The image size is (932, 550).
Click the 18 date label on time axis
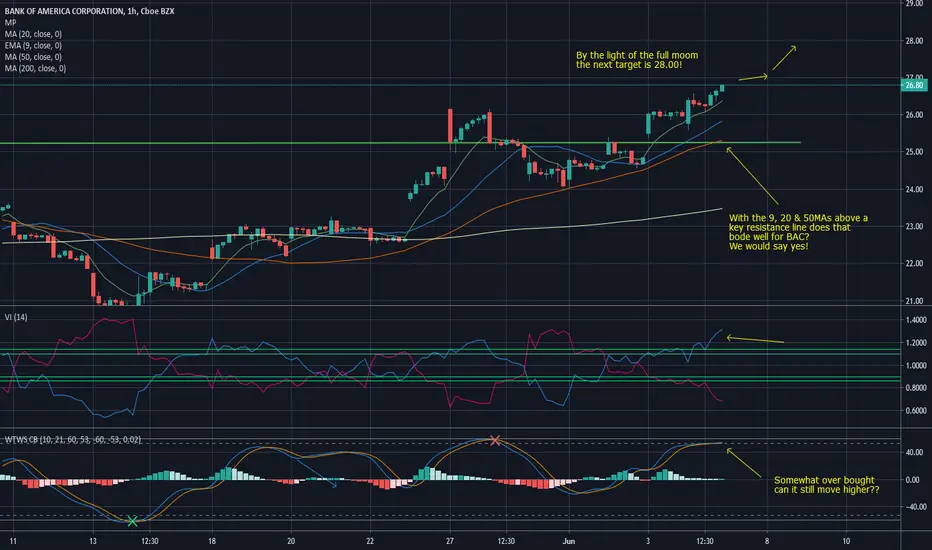click(212, 541)
